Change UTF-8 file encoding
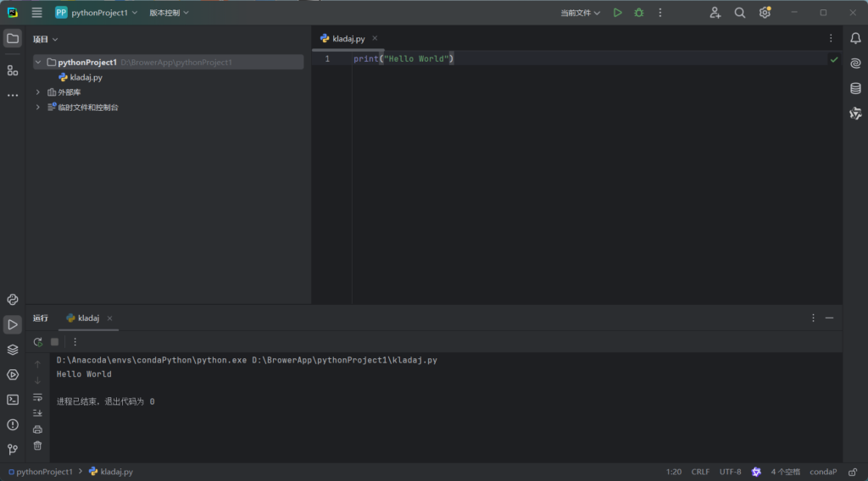Viewport: 868px width, 481px height. tap(730, 472)
